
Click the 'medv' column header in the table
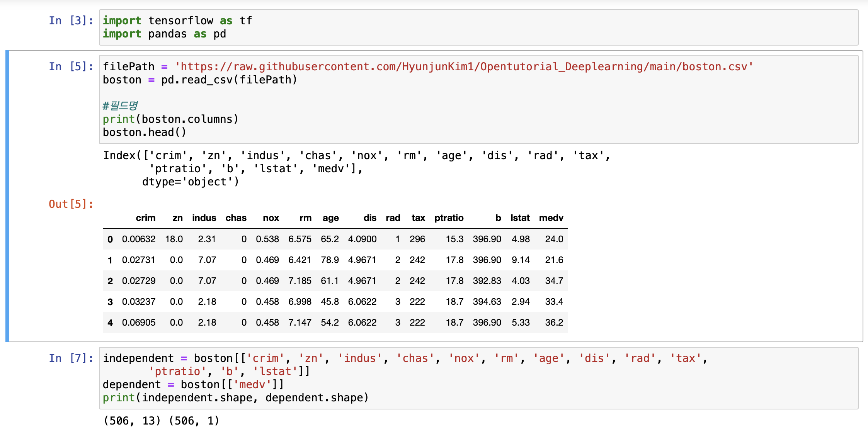[x=551, y=218]
